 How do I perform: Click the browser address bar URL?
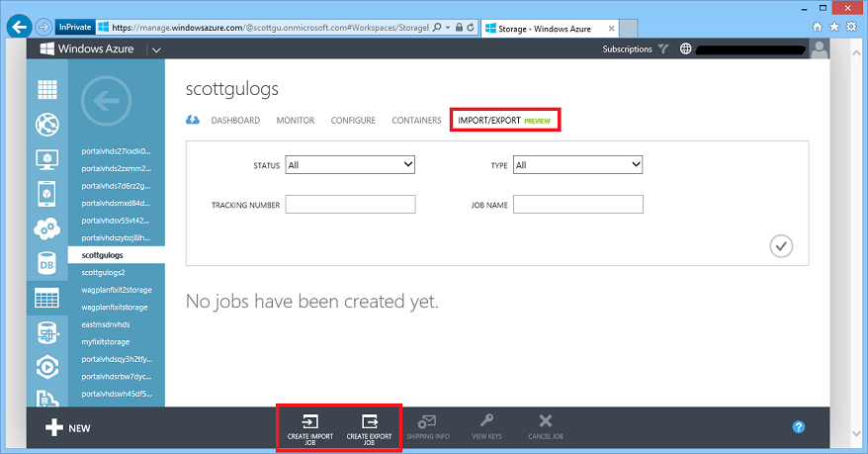pos(270,27)
